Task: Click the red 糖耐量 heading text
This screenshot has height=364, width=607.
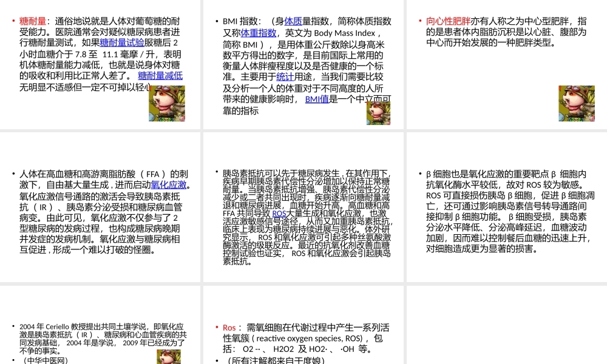Action: click(32, 20)
